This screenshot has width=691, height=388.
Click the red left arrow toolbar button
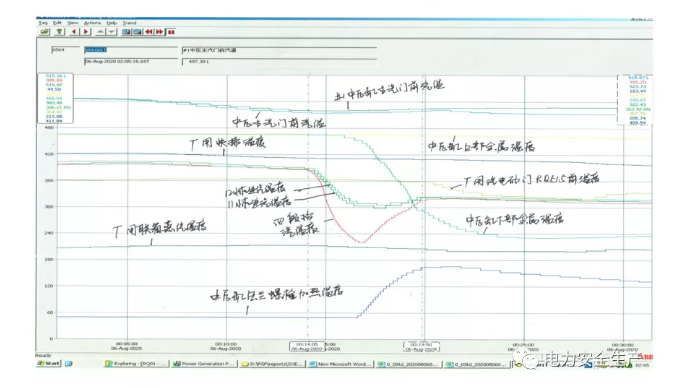pos(74,32)
